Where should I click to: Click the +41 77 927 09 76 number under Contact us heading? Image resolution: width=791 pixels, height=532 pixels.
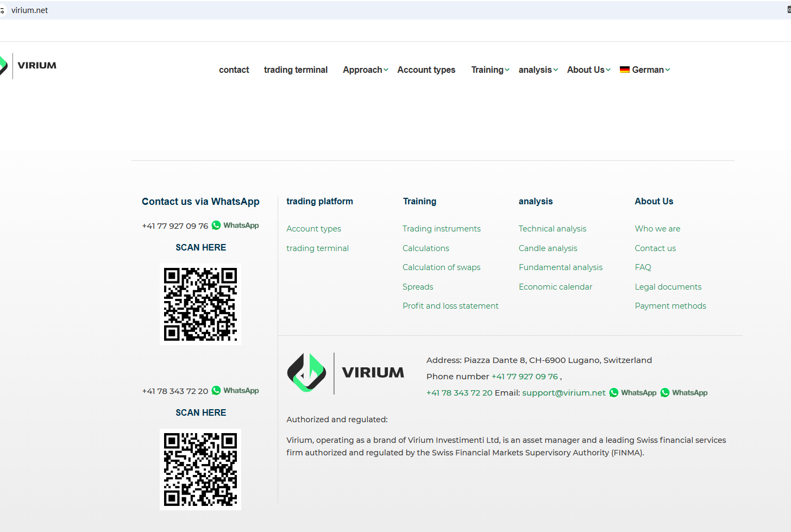click(x=175, y=226)
